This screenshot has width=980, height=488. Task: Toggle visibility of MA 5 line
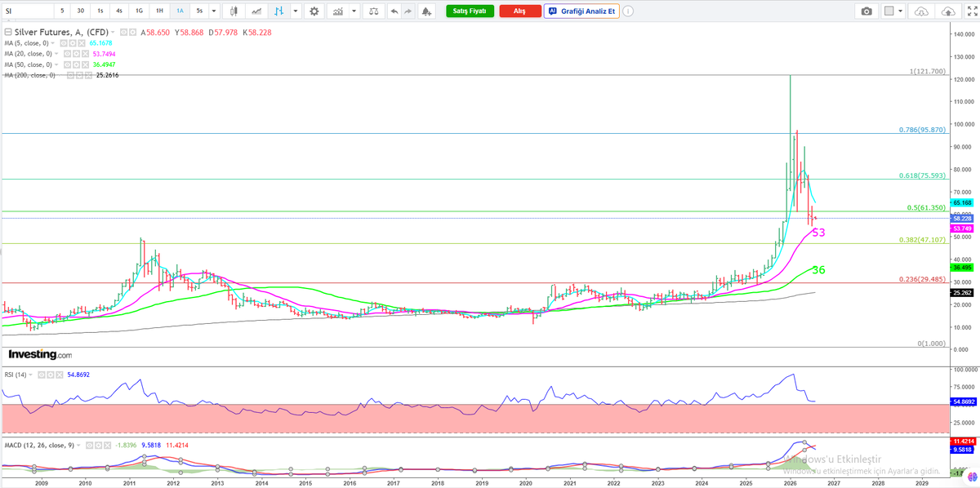click(x=63, y=43)
